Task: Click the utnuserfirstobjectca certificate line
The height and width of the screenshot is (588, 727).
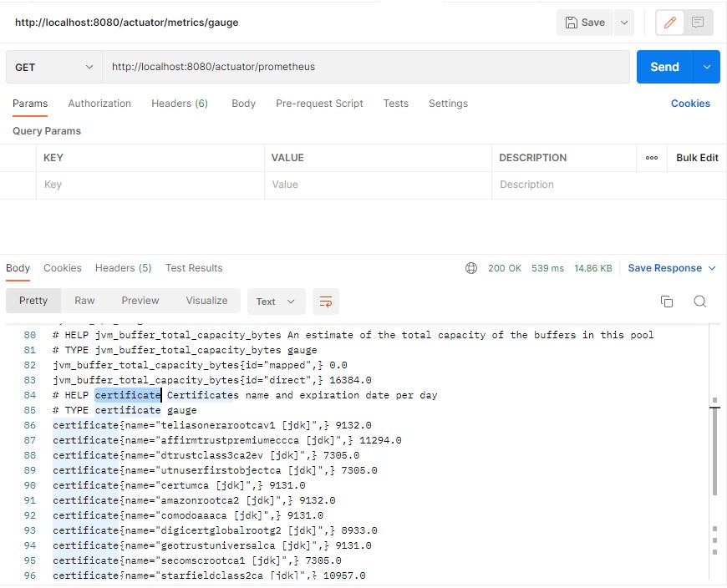Action: pyautogui.click(x=215, y=470)
